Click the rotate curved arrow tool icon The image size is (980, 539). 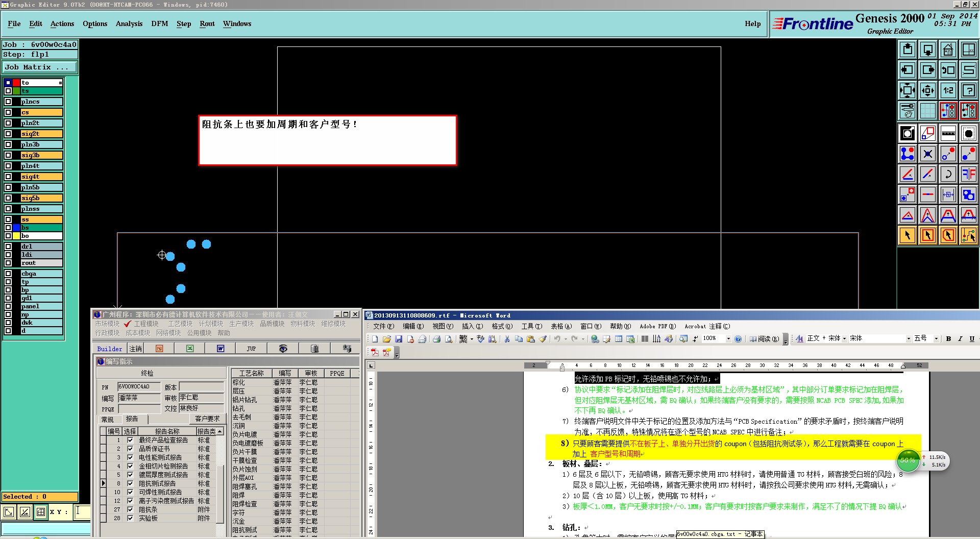948,174
